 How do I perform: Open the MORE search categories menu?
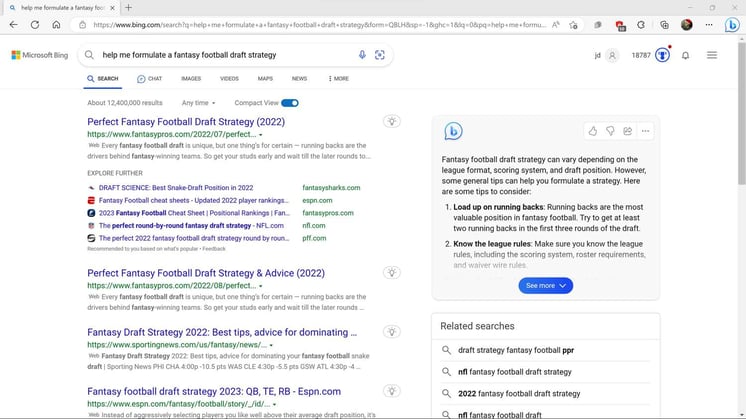pyautogui.click(x=337, y=78)
